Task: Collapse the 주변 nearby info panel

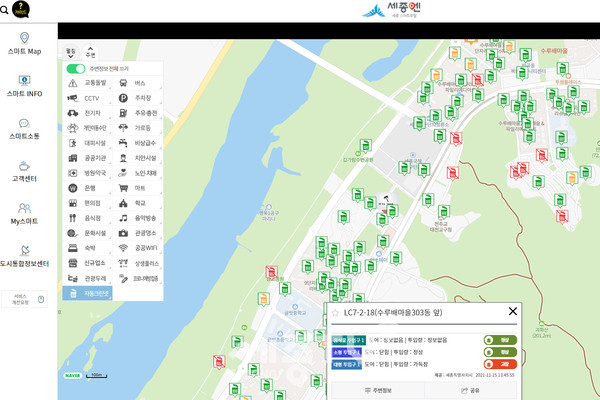Action: pos(91,51)
